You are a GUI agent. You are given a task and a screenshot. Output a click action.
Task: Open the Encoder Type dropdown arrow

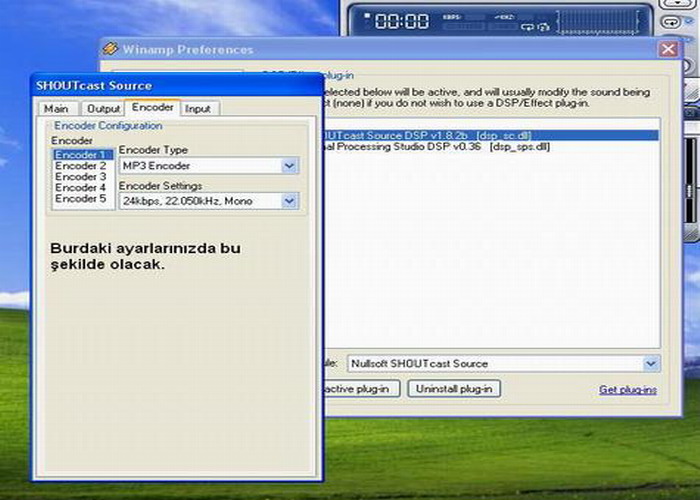[x=289, y=166]
